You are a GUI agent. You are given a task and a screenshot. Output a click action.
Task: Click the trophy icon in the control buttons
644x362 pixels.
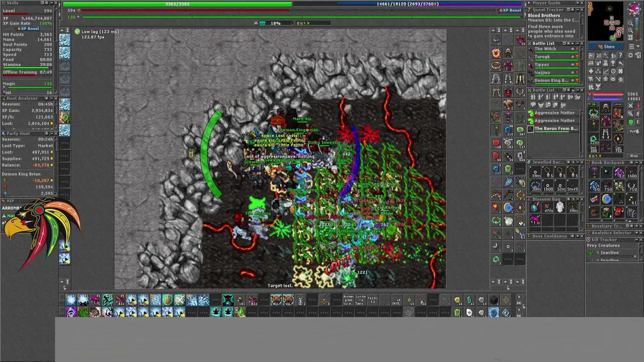tap(613, 63)
